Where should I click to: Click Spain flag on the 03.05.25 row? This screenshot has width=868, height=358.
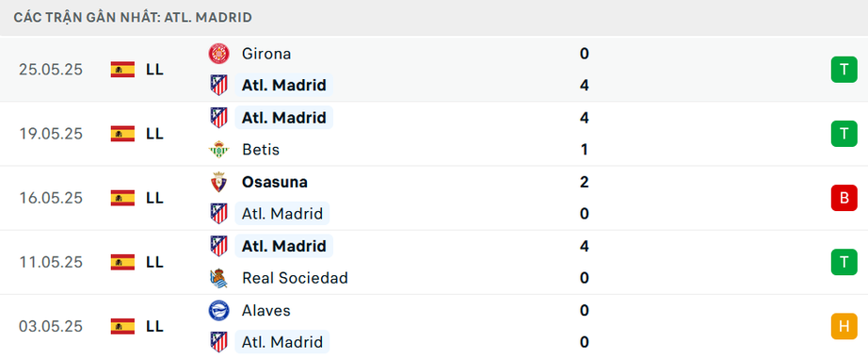(122, 326)
